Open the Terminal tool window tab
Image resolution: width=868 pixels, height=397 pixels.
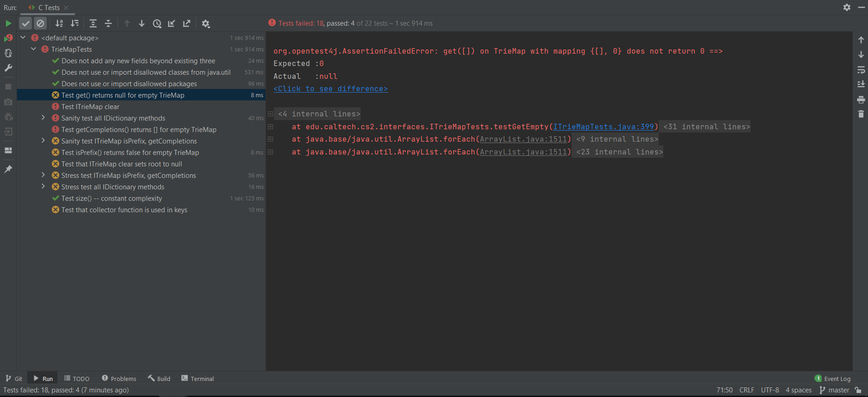[198, 379]
